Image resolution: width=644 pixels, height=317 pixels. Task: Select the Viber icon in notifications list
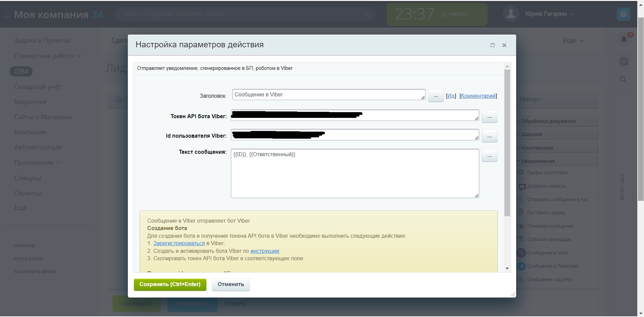521,253
